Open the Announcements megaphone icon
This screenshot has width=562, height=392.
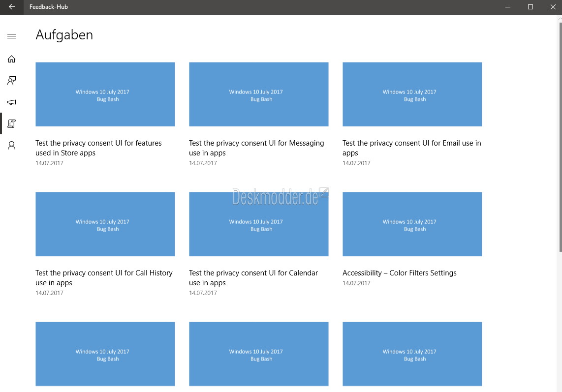11,102
